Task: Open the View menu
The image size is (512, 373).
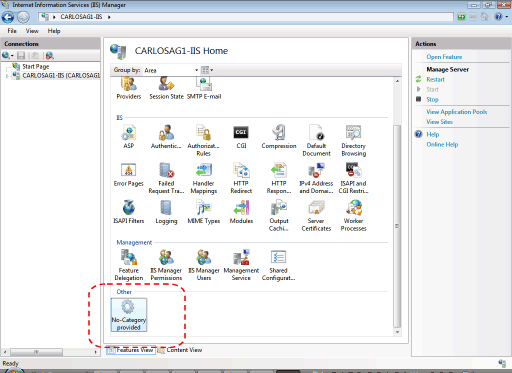Action: (x=32, y=31)
